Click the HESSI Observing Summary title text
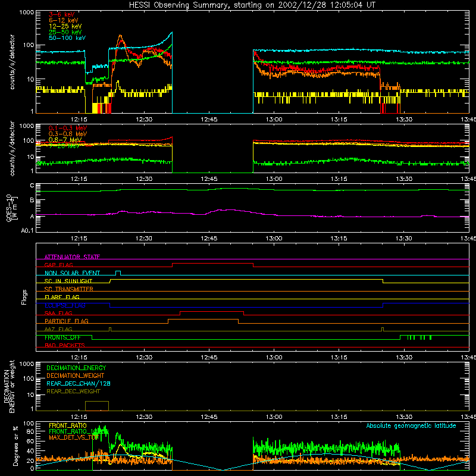The width and height of the screenshot is (476, 476). 252,5
